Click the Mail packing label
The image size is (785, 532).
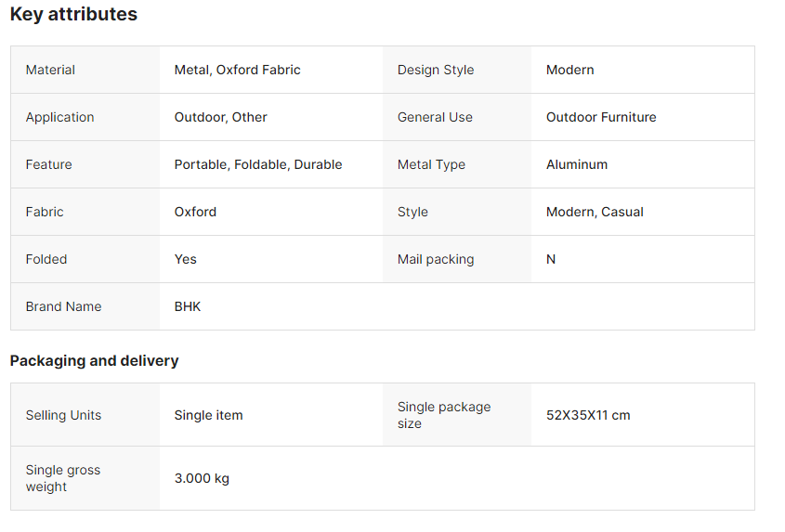[x=435, y=259]
